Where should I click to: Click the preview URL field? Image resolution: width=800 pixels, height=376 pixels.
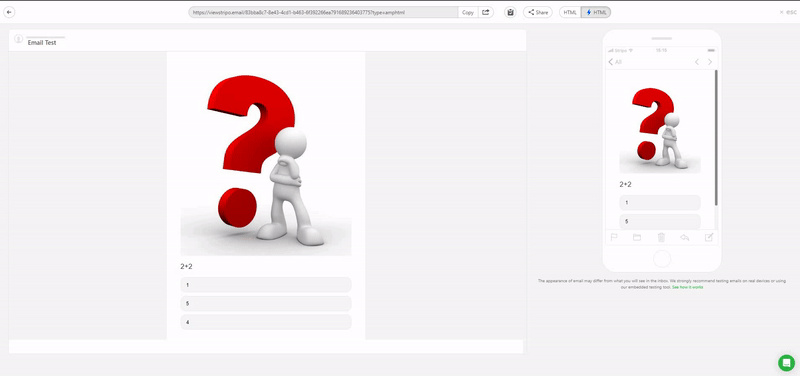coord(323,12)
